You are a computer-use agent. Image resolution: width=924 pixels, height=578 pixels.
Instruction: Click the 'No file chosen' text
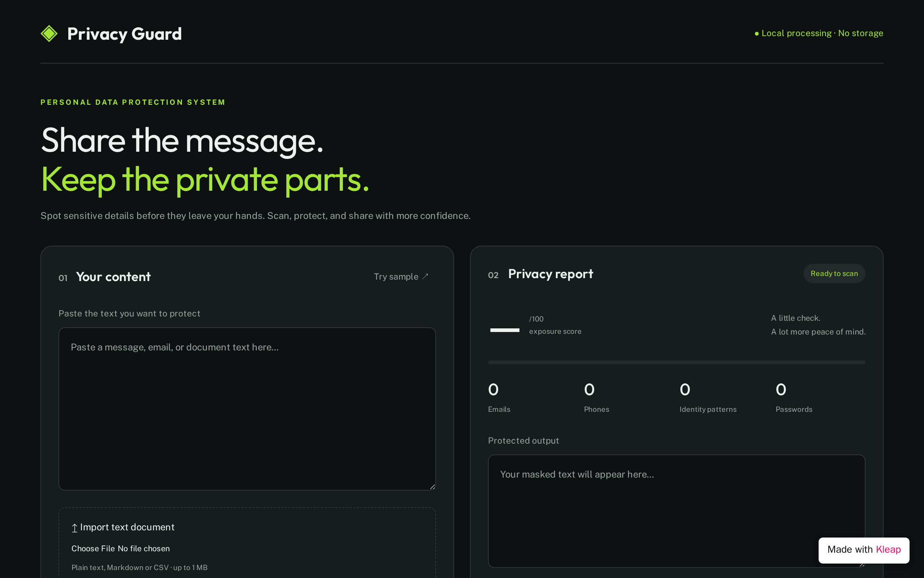point(144,549)
